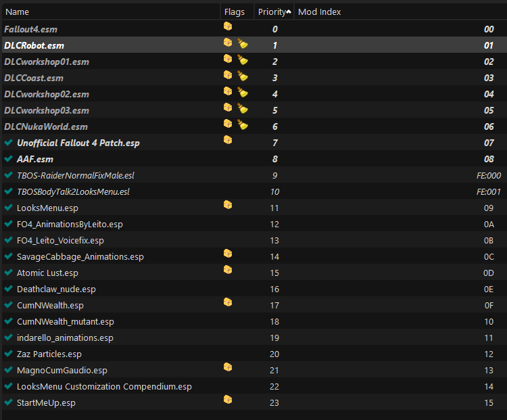Click the archive icon for SavageCabbage_Animations.esp
Screen dimensions: 507x420
(228, 254)
